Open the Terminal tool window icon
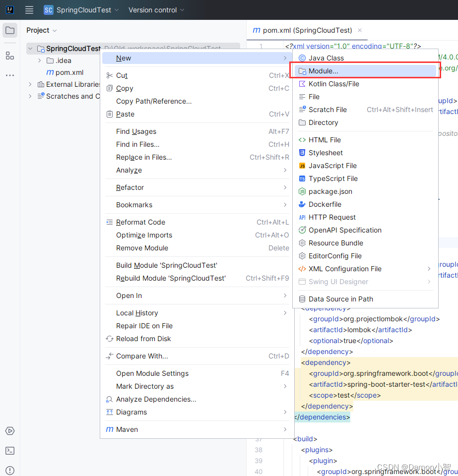The image size is (458, 476). (10, 451)
